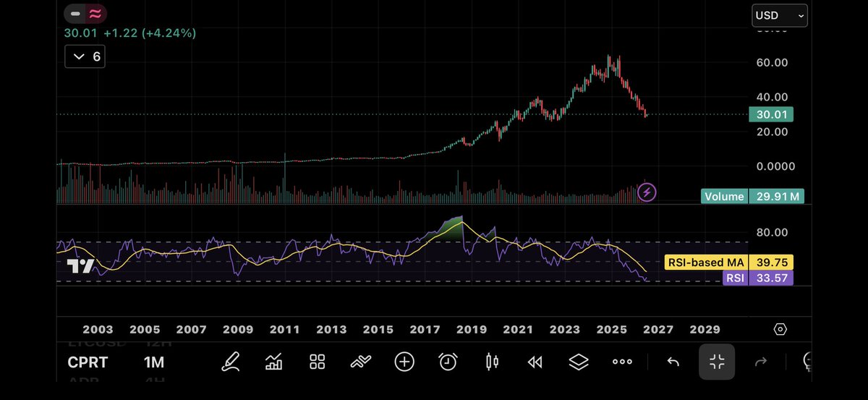
Task: Create an alert with the alarm clock icon
Action: coord(448,362)
